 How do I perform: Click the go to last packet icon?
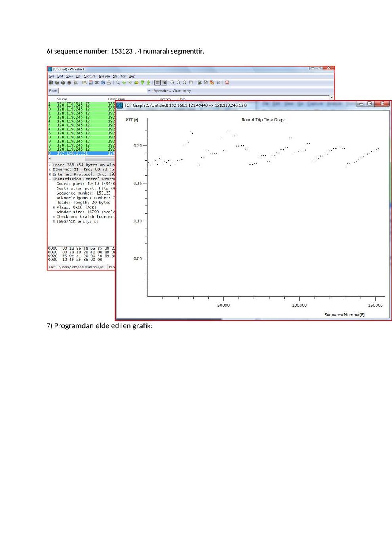(148, 83)
